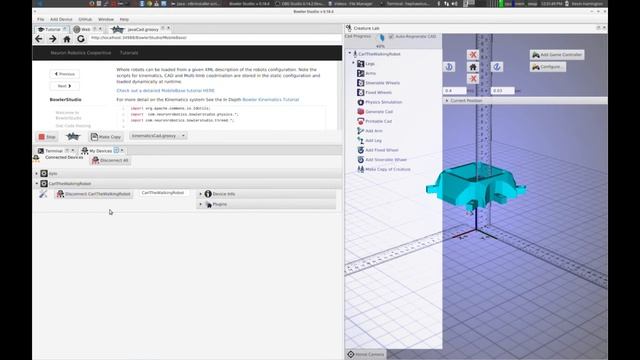Toggle the Auto-Regenerate CAD checkbox
640x360 pixels.
click(391, 37)
